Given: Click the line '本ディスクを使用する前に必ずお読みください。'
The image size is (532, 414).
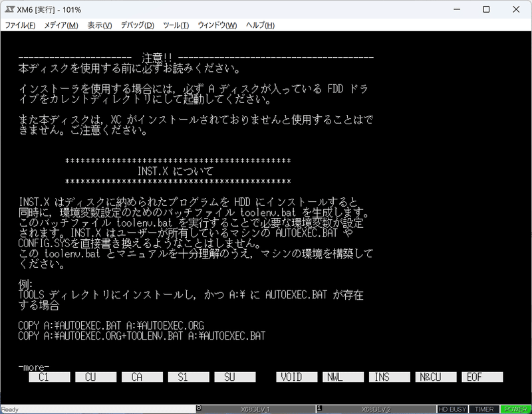Looking at the screenshot, I should click(x=130, y=68).
